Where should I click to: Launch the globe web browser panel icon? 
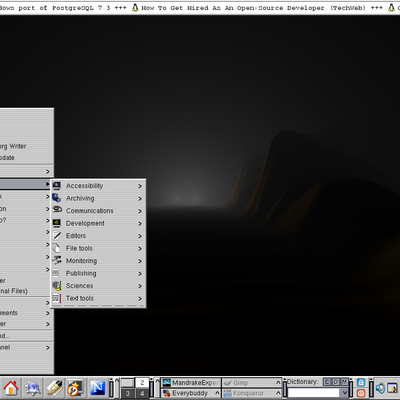(x=33, y=388)
